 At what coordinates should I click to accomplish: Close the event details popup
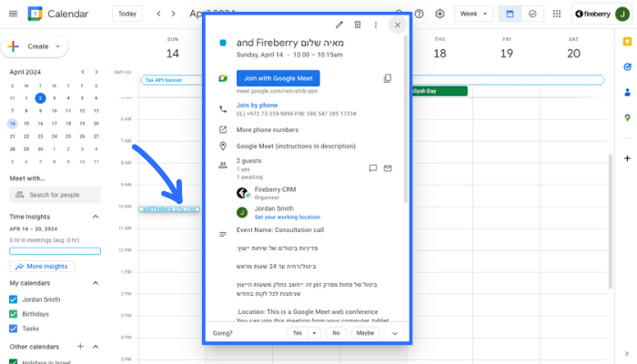point(398,25)
